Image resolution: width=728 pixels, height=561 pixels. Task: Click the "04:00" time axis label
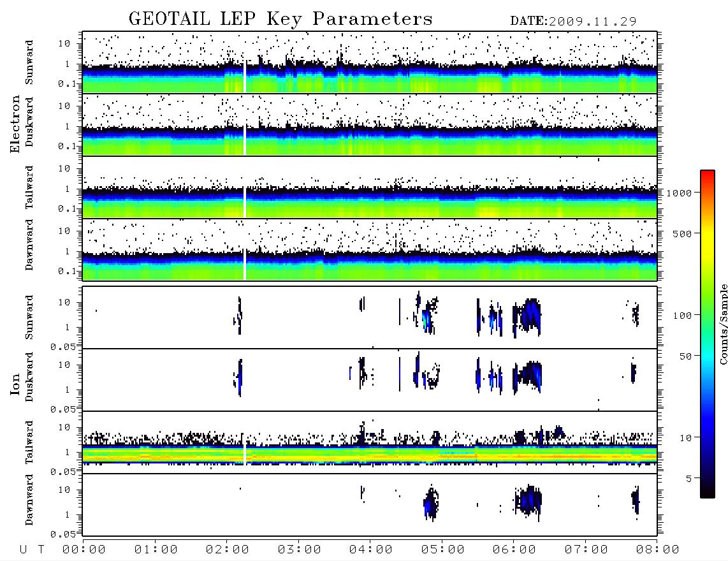coord(371,550)
